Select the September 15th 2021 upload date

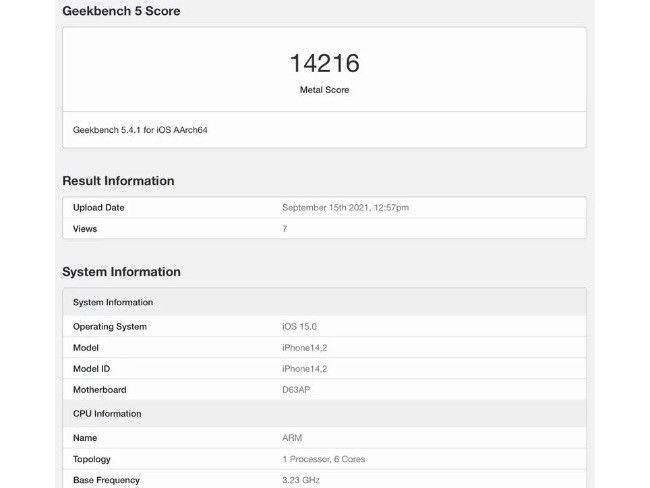pos(345,207)
